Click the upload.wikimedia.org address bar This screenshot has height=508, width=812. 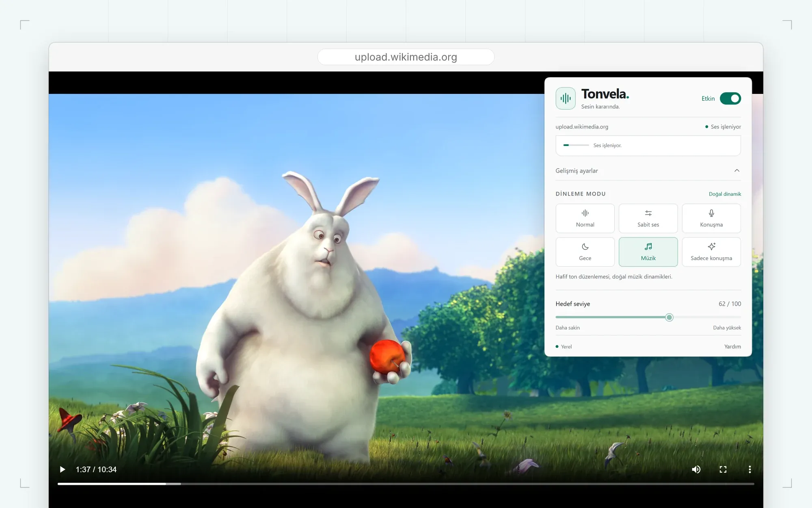406,57
